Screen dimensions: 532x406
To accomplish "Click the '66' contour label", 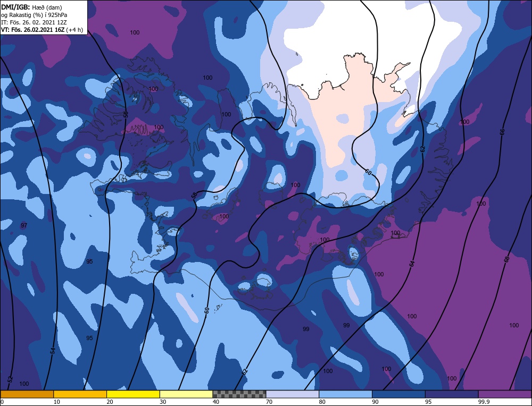I will click(503, 132).
